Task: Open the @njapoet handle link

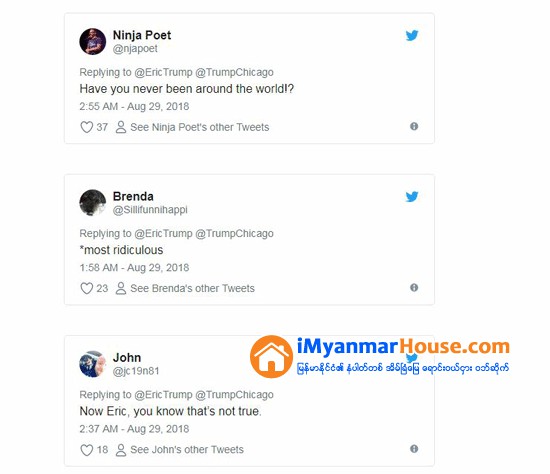Action: 135,48
